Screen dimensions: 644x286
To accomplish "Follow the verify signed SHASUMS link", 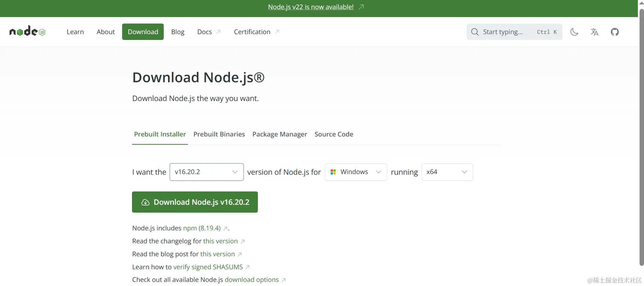I will pos(208,267).
